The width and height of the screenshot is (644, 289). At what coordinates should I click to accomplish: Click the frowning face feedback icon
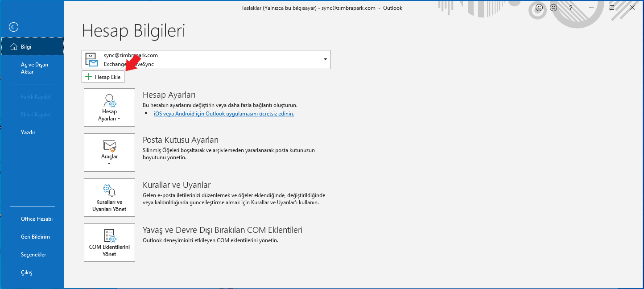point(553,8)
